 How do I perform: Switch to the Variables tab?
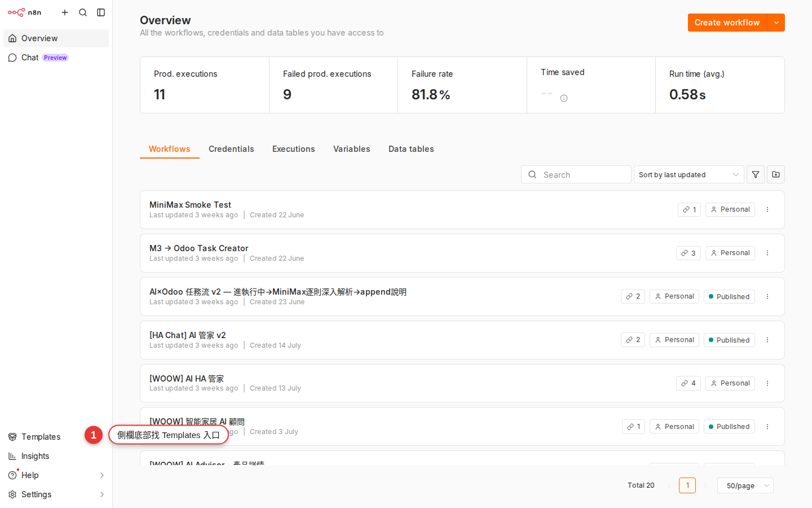352,149
